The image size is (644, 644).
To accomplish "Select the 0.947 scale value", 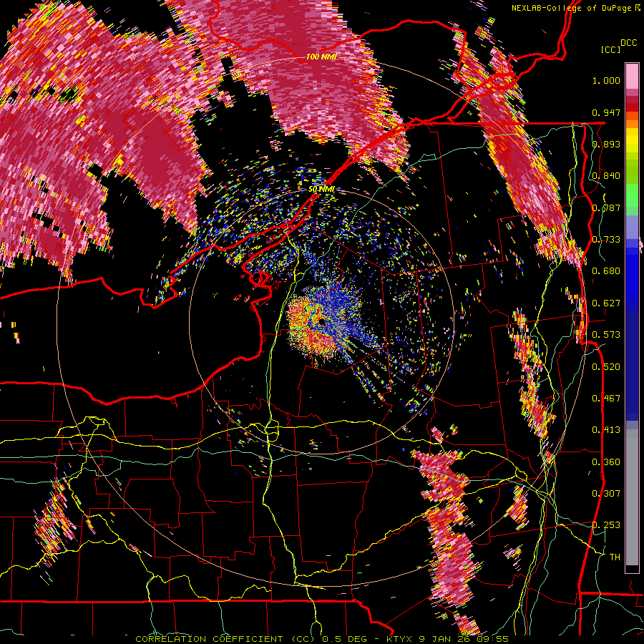I will pyautogui.click(x=606, y=112).
